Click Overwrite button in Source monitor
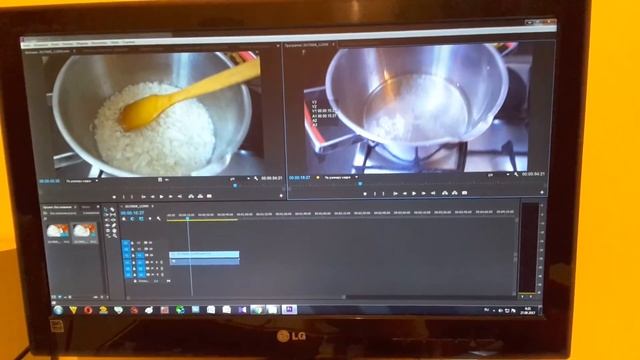640x360 pixels. tap(200, 196)
